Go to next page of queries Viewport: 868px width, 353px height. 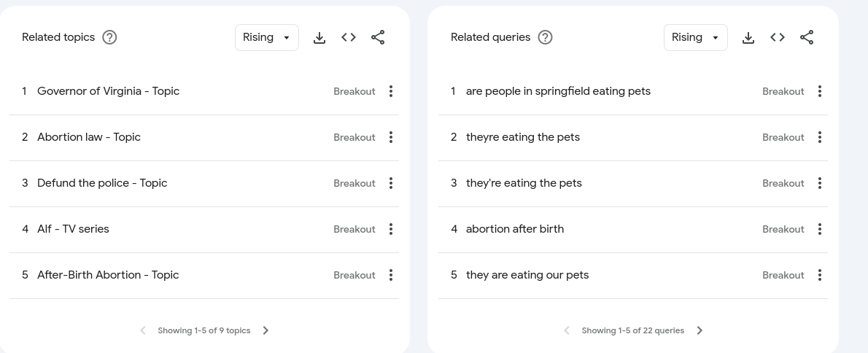pyautogui.click(x=700, y=330)
